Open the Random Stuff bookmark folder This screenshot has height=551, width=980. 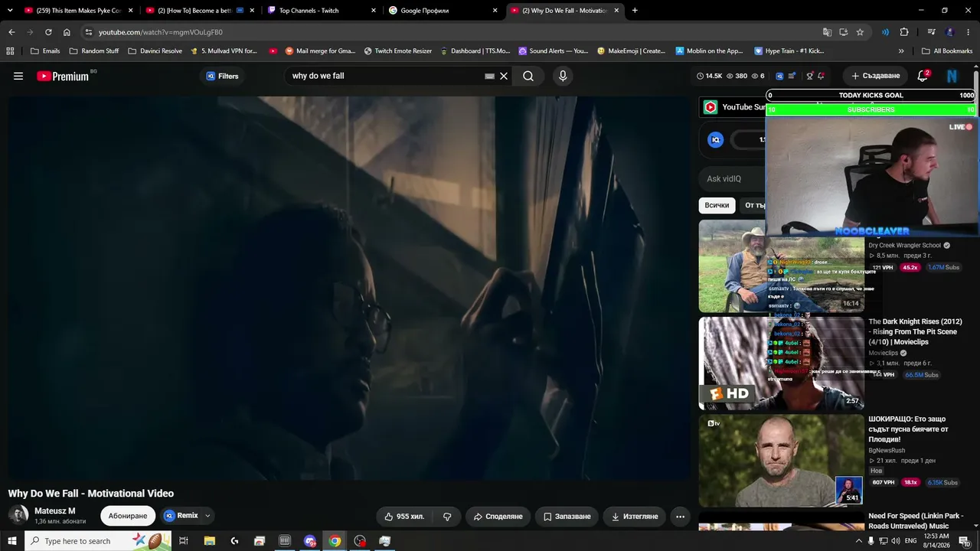click(x=94, y=51)
